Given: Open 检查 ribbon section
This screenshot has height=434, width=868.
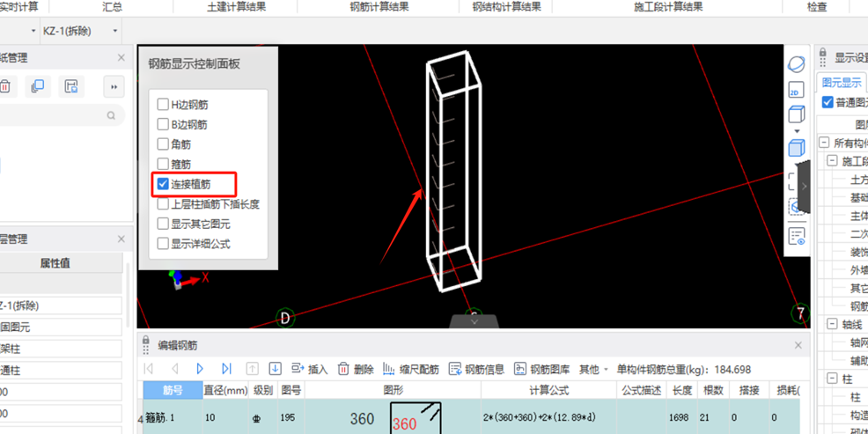Looking at the screenshot, I should click(817, 7).
